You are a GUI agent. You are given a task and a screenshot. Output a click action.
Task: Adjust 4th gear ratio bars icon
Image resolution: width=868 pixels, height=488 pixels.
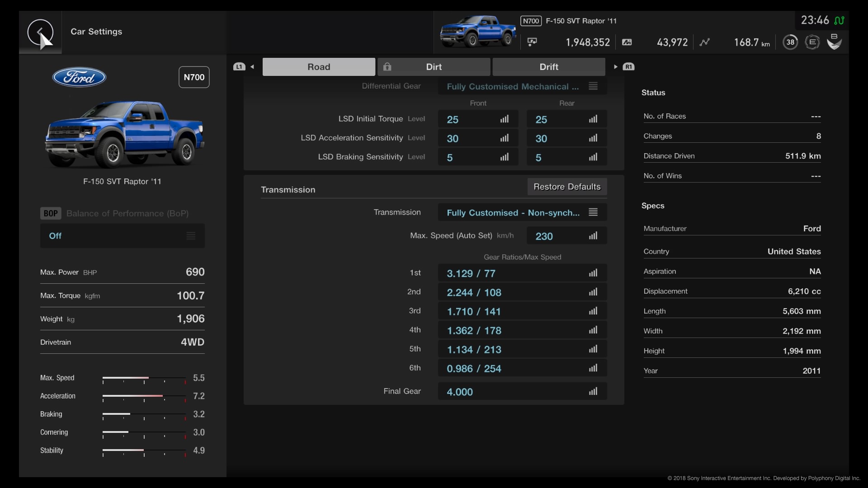(593, 330)
